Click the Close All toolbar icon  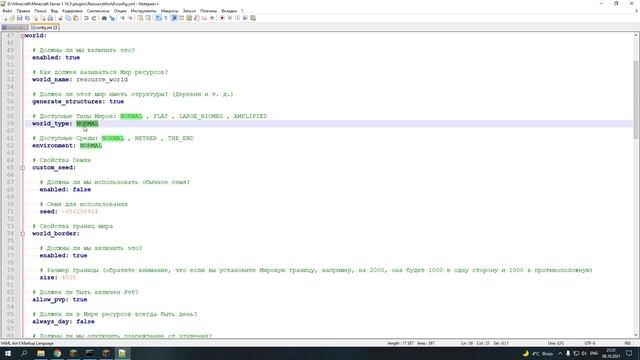coord(42,18)
